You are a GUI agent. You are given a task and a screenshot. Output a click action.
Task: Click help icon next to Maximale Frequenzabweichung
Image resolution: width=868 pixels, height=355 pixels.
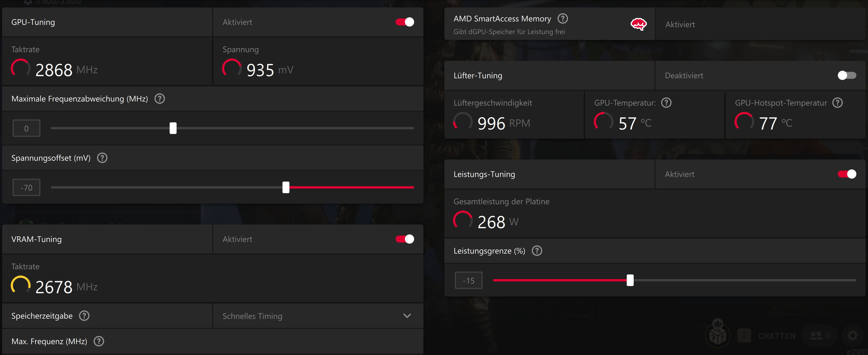159,99
